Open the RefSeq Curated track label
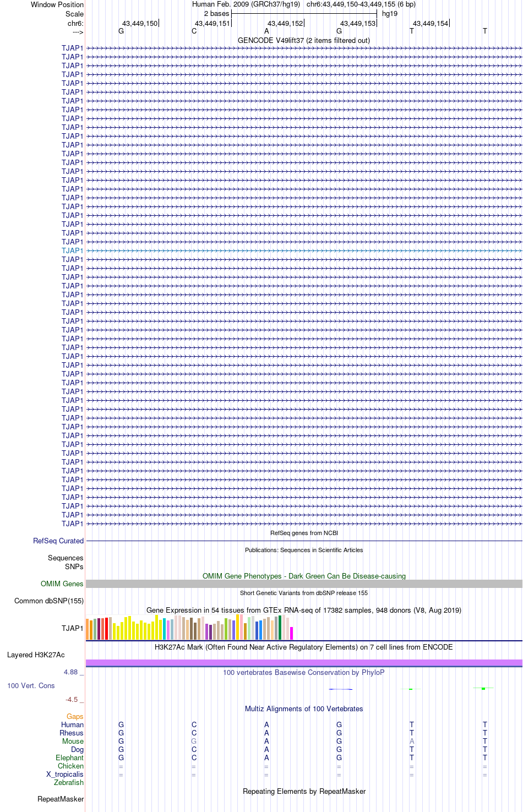This screenshot has height=812, width=523. (58, 541)
